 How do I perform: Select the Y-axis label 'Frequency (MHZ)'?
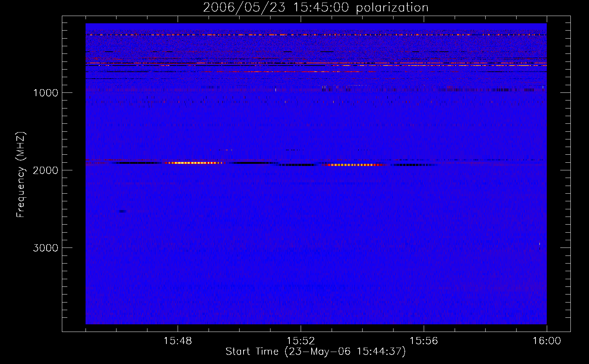pos(21,175)
